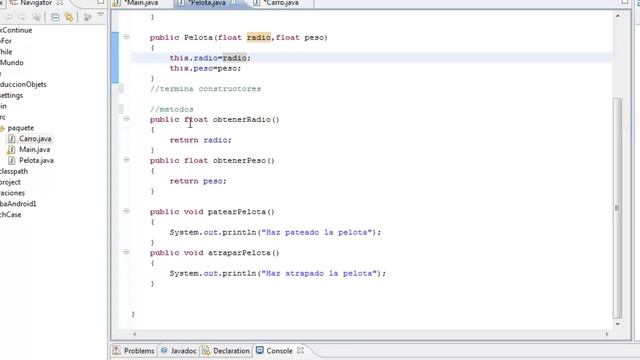640x360 pixels.
Task: Click the Pelota.java file icon in Navigator
Action: click(12, 160)
